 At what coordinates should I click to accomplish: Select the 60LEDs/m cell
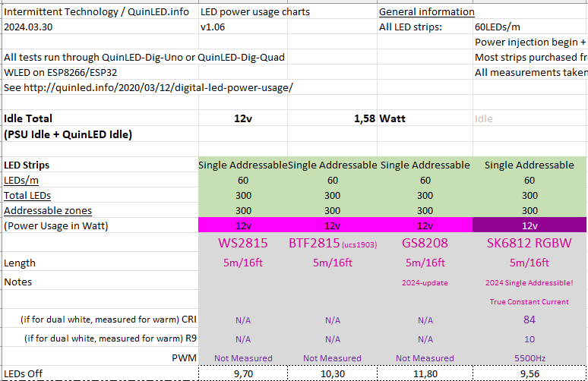coord(498,27)
